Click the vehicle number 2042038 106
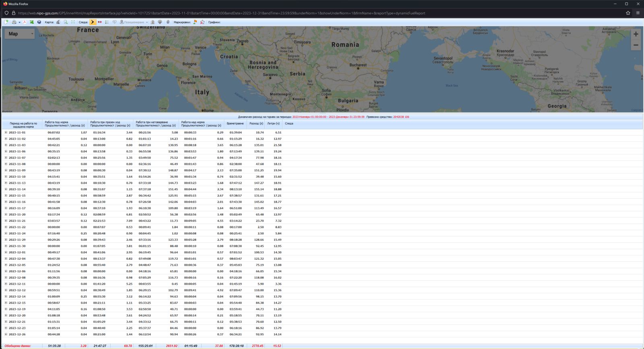Viewport: 644px width, 349px height. click(x=401, y=117)
